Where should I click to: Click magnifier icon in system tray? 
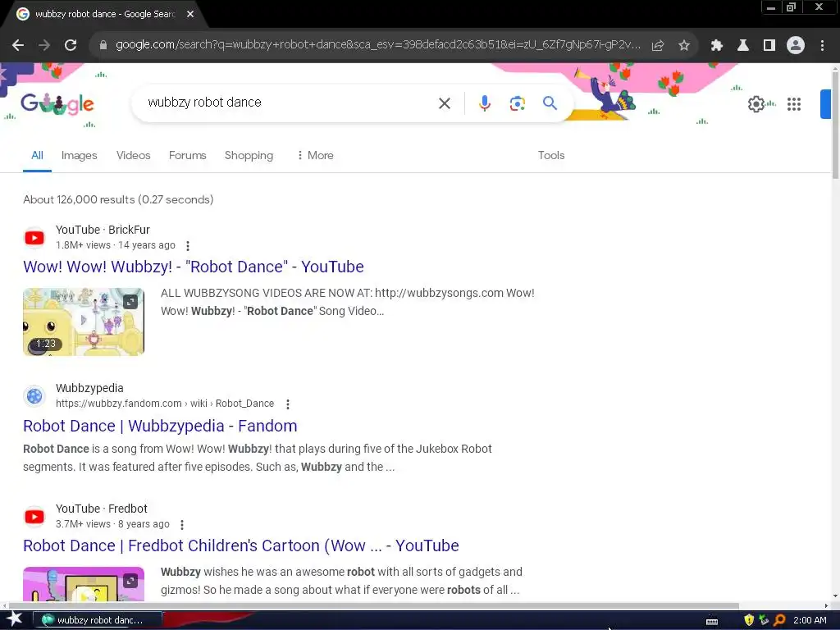(x=779, y=620)
